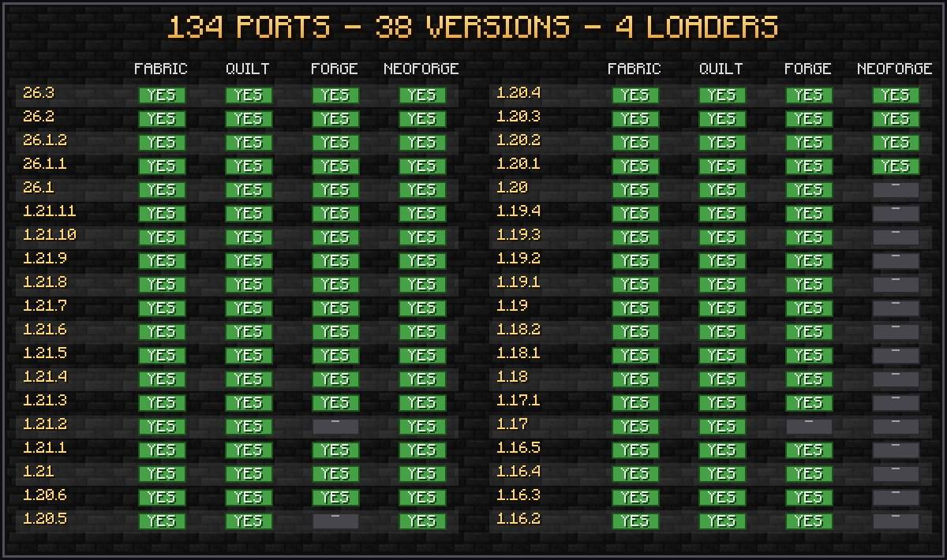Click the Fabric YES badge for 1.20.6
This screenshot has width=947, height=560.
click(x=162, y=498)
